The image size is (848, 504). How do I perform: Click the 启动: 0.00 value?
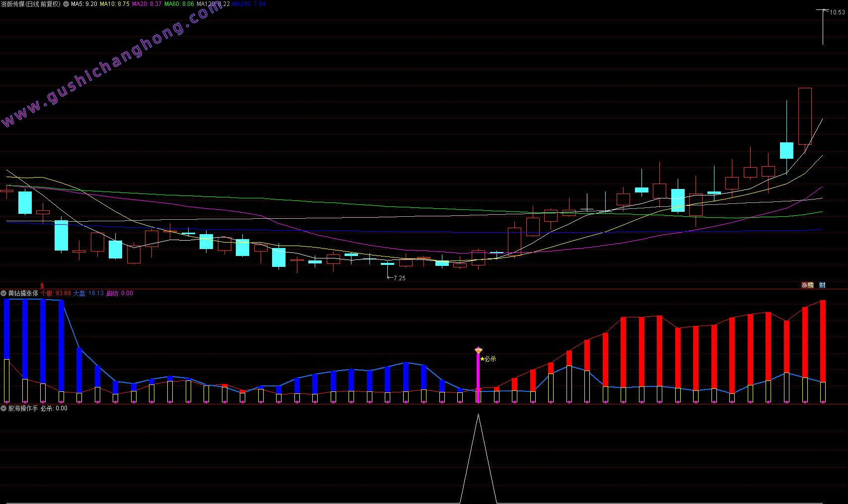point(120,293)
